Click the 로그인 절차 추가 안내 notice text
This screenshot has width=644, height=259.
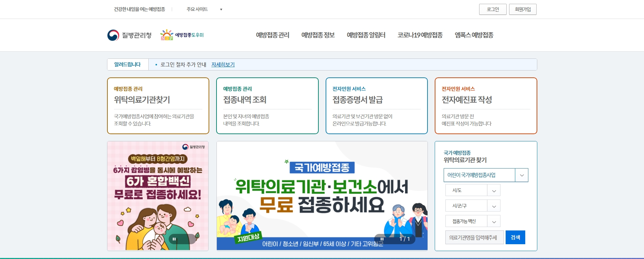pyautogui.click(x=183, y=65)
